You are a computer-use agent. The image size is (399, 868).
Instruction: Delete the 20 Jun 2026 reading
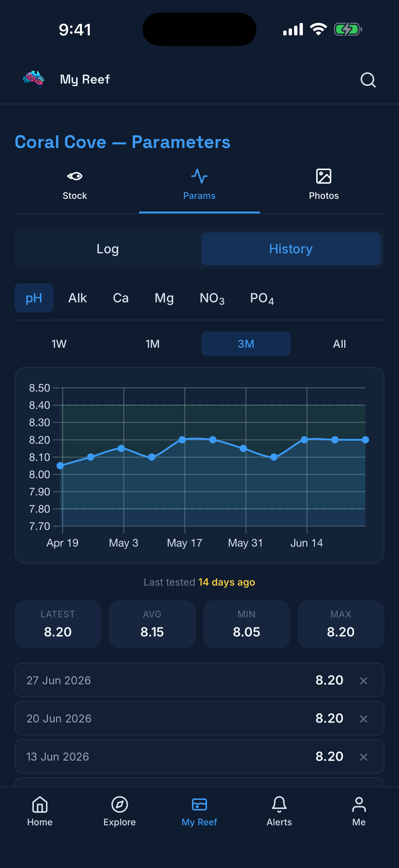tap(363, 718)
